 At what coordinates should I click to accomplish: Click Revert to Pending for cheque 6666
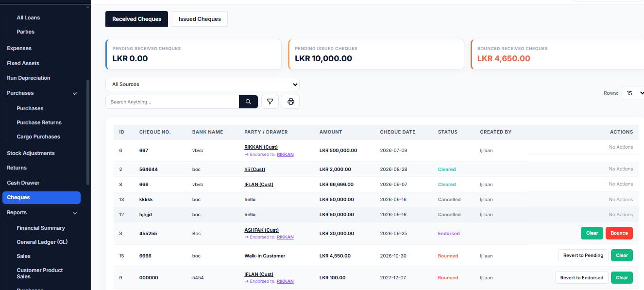point(583,256)
